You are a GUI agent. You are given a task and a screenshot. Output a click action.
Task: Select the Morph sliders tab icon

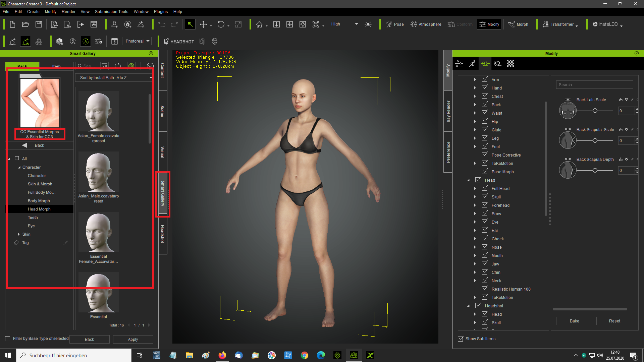485,63
